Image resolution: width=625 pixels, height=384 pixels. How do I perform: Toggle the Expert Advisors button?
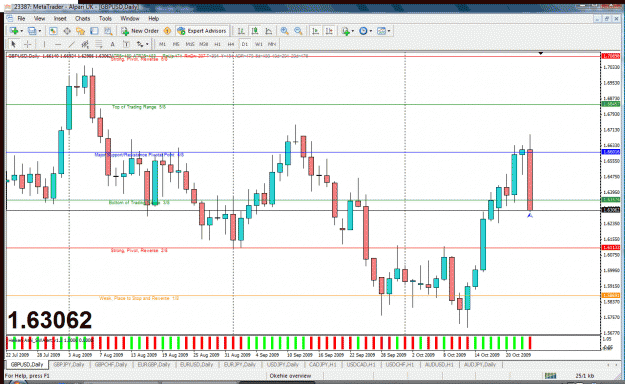tap(202, 31)
